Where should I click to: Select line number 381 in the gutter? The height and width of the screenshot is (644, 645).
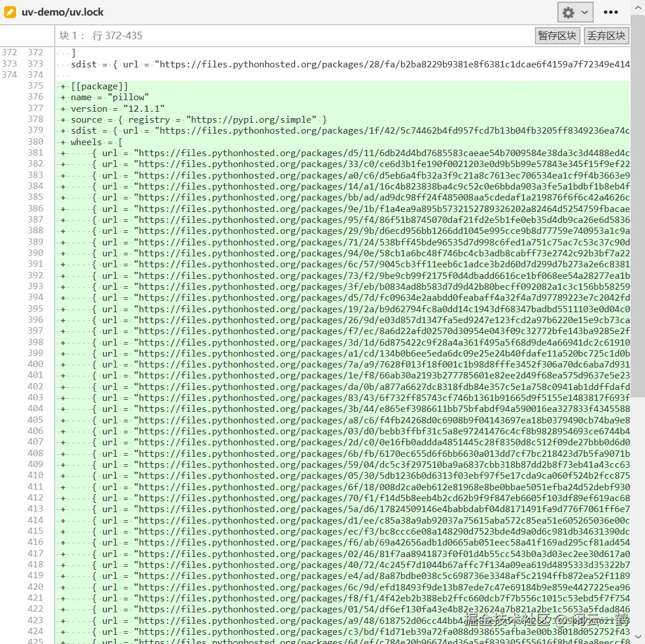[35, 153]
